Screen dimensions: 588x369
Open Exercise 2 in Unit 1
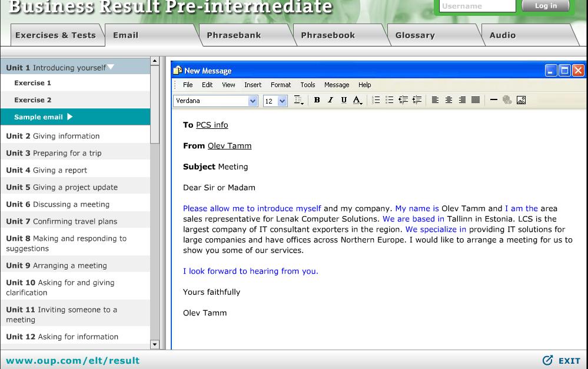[75, 99]
